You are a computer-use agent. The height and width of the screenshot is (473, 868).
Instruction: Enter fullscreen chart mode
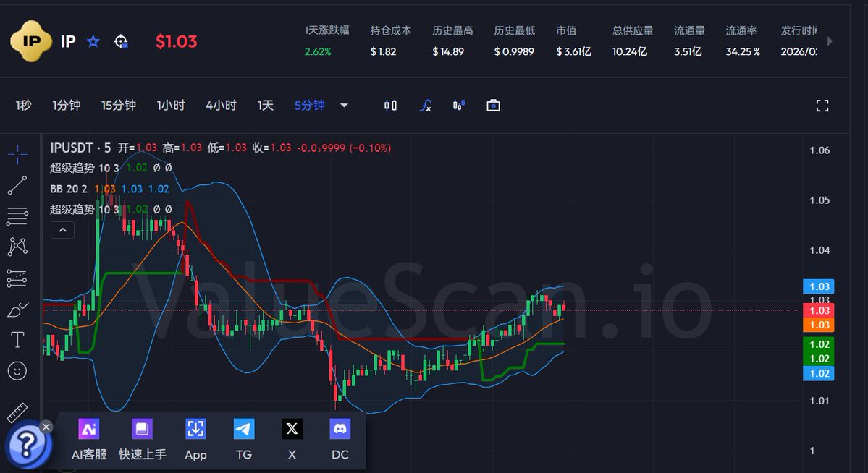click(822, 106)
